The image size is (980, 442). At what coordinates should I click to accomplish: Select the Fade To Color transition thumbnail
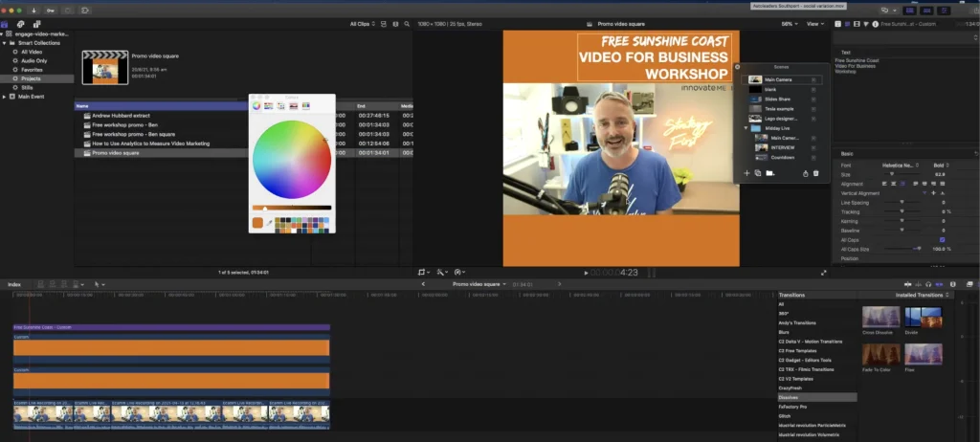[x=881, y=355]
